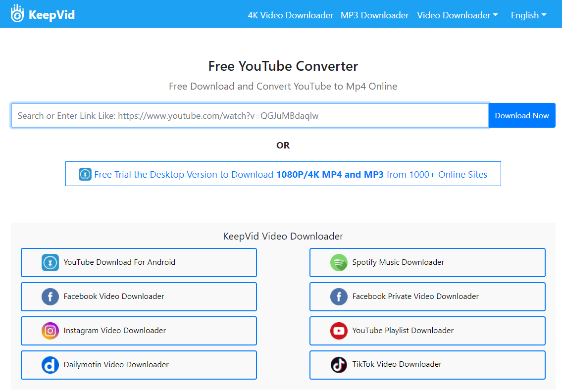
Task: Select the Spotify Music Downloader text link
Action: pos(398,262)
